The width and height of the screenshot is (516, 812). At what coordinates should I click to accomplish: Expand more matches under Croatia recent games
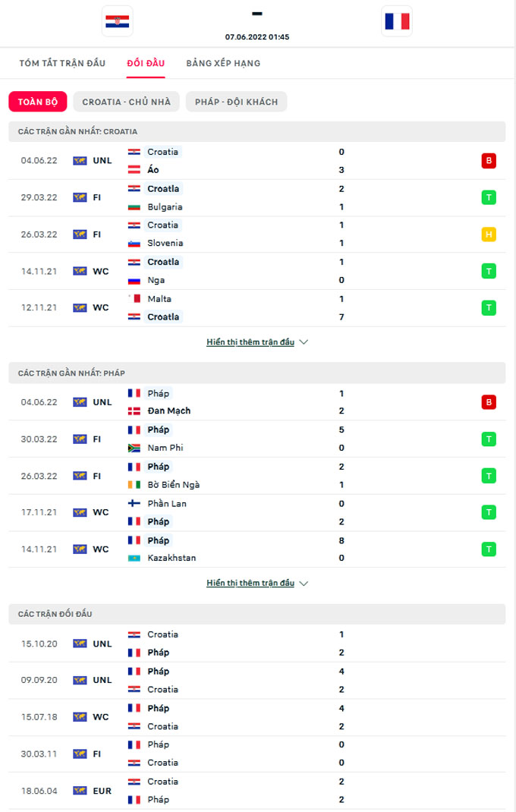[257, 342]
